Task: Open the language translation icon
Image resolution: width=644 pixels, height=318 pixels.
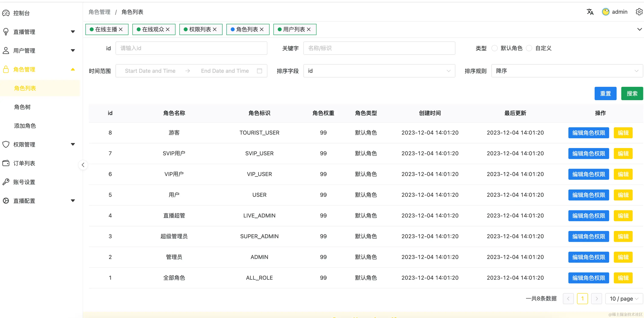Action: coord(590,12)
